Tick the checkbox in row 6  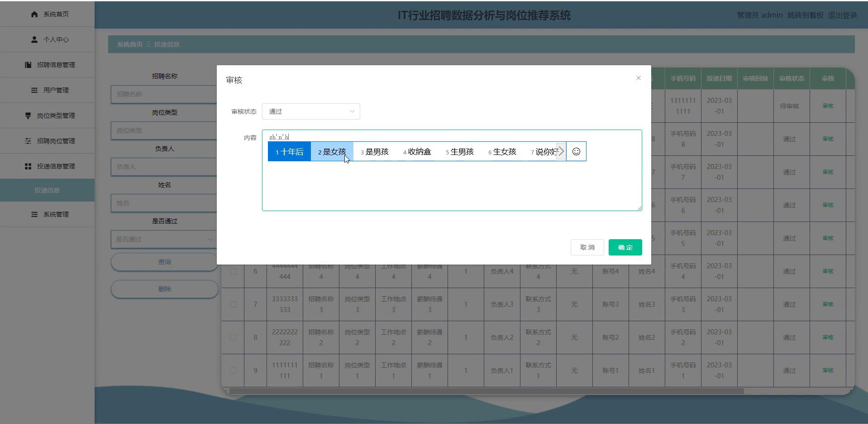click(x=233, y=271)
